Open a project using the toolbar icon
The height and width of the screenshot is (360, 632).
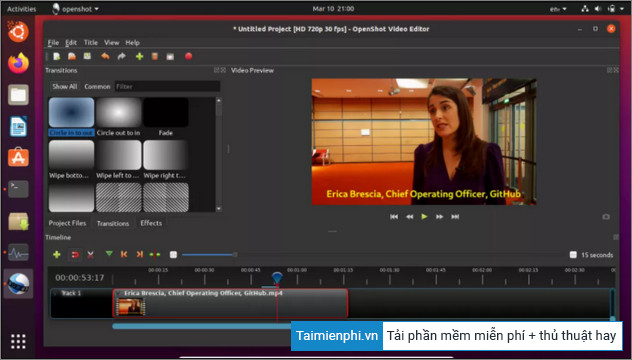tap(72, 56)
